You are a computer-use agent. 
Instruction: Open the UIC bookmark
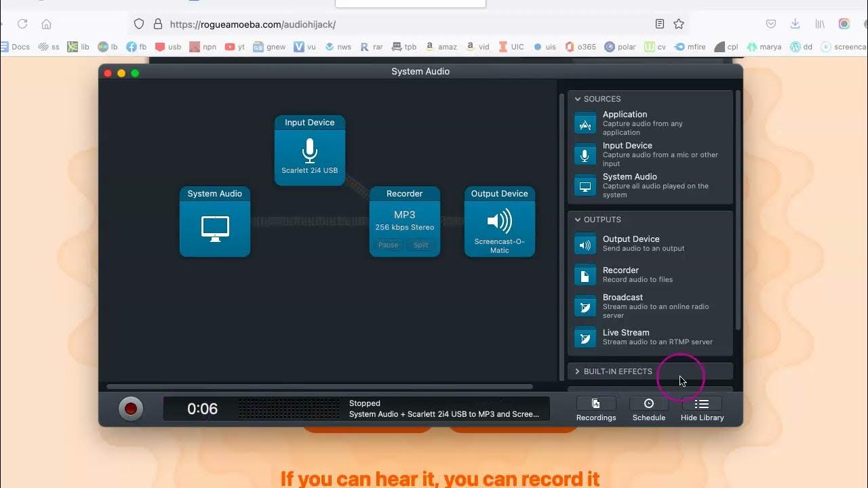(511, 47)
